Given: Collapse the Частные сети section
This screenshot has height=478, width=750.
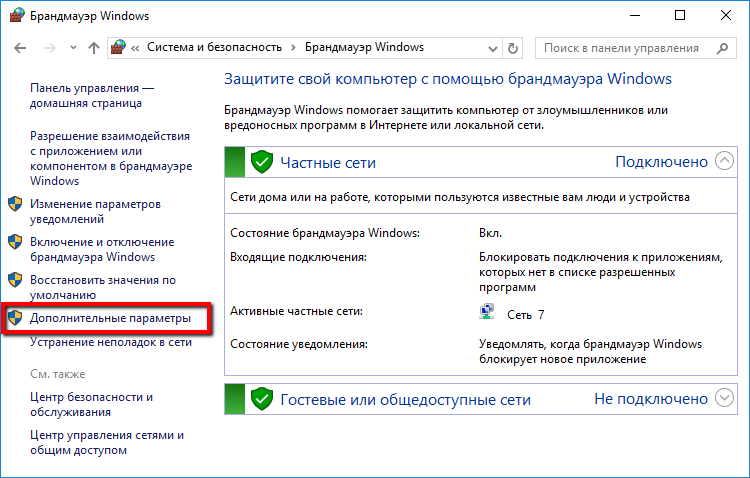Looking at the screenshot, I should [x=726, y=161].
